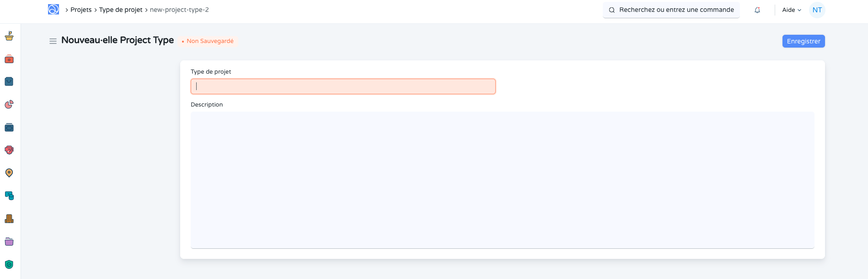Click the worker helmet module icon
The image size is (868, 279).
(x=9, y=150)
